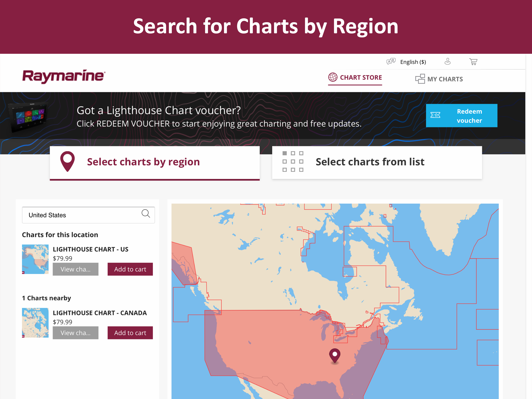532x399 pixels.
Task: Click the United States search field
Action: click(x=82, y=215)
